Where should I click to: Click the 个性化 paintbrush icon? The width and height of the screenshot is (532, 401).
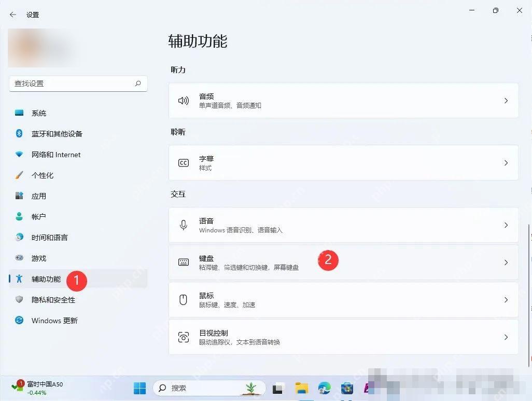[x=19, y=175]
